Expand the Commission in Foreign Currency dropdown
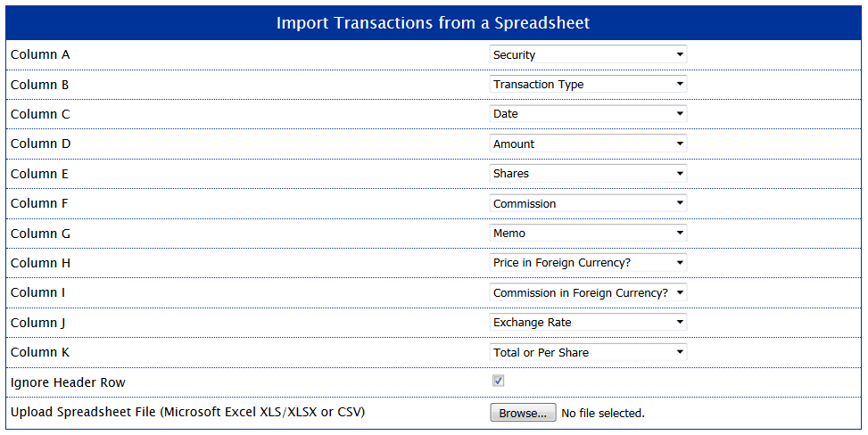 [588, 292]
